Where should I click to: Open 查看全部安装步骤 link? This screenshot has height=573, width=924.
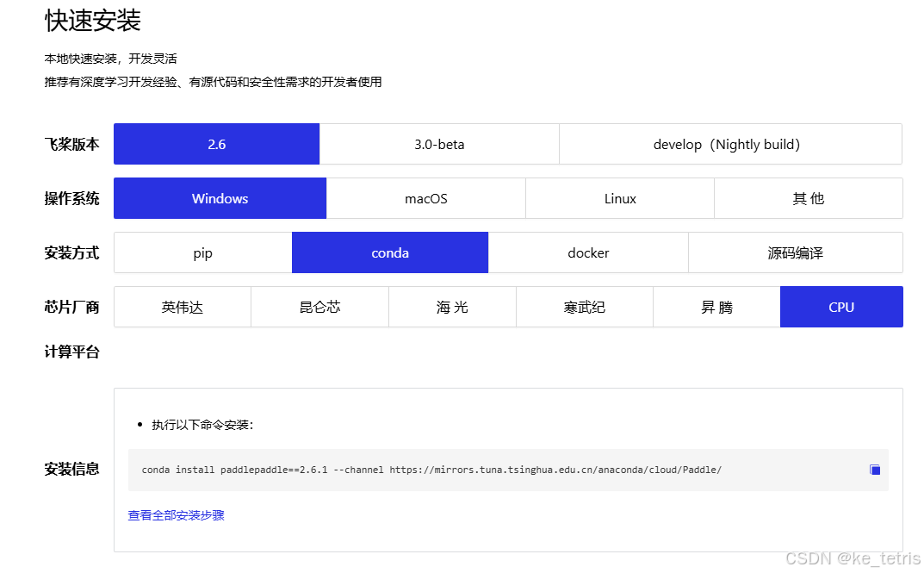[176, 514]
